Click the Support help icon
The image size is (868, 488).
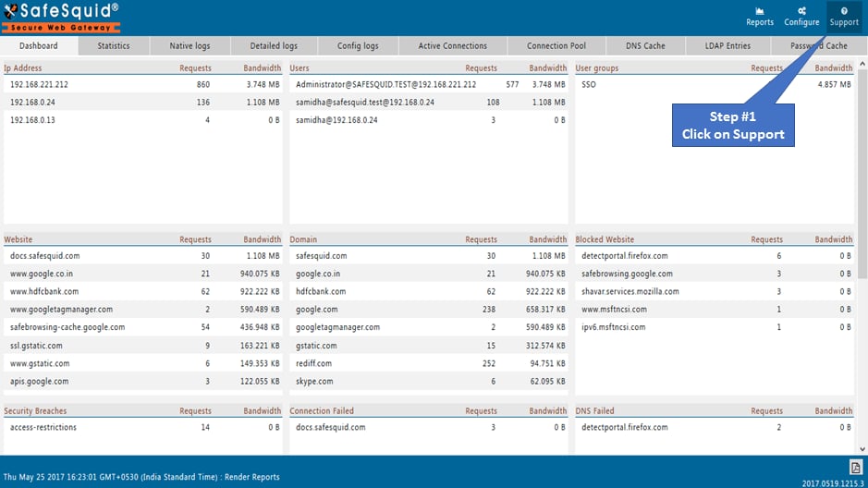pos(844,11)
